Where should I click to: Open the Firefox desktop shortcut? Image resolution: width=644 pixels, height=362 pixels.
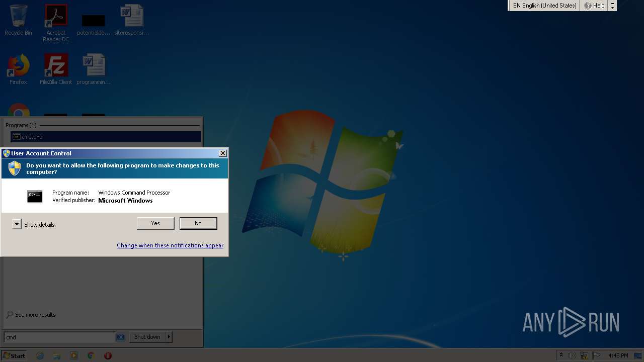click(x=18, y=69)
